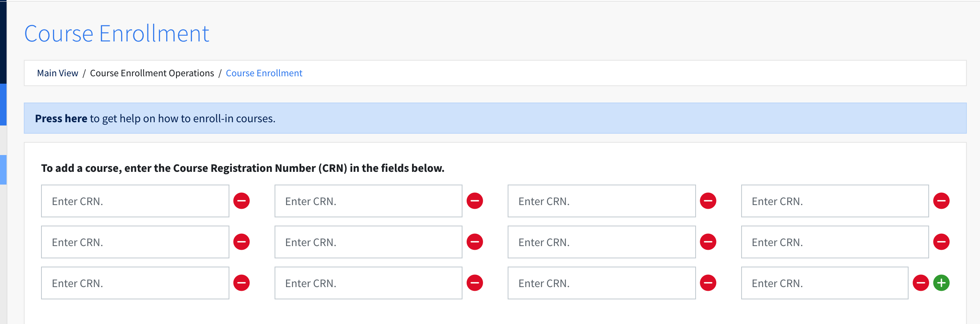Open Course Enrollment Operations breadcrumb link
980x324 pixels.
click(151, 73)
